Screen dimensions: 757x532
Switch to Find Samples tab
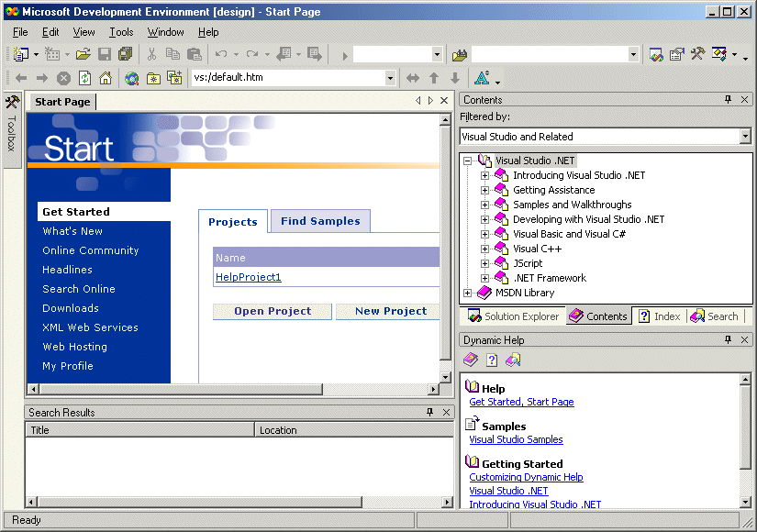pyautogui.click(x=320, y=221)
